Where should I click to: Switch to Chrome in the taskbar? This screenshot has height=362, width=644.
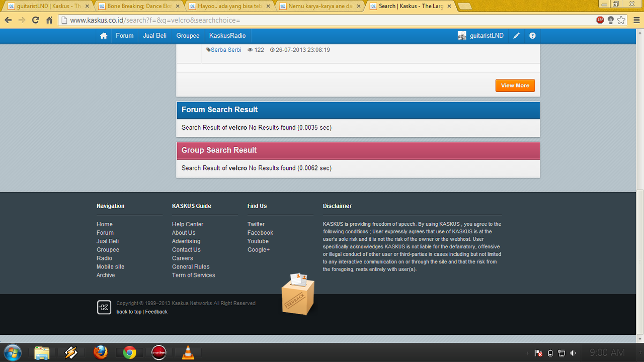[x=130, y=353]
